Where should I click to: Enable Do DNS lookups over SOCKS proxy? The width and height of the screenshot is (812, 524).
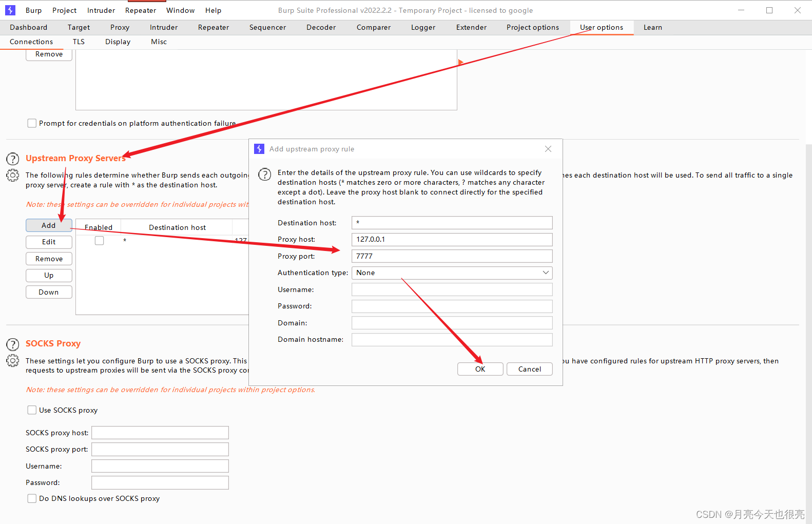point(32,498)
